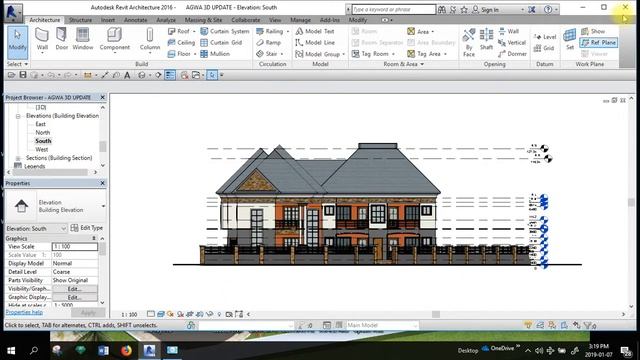Screen dimensions: 640x360
Task: Choose the Ceiling tool
Action: pyautogui.click(x=181, y=42)
